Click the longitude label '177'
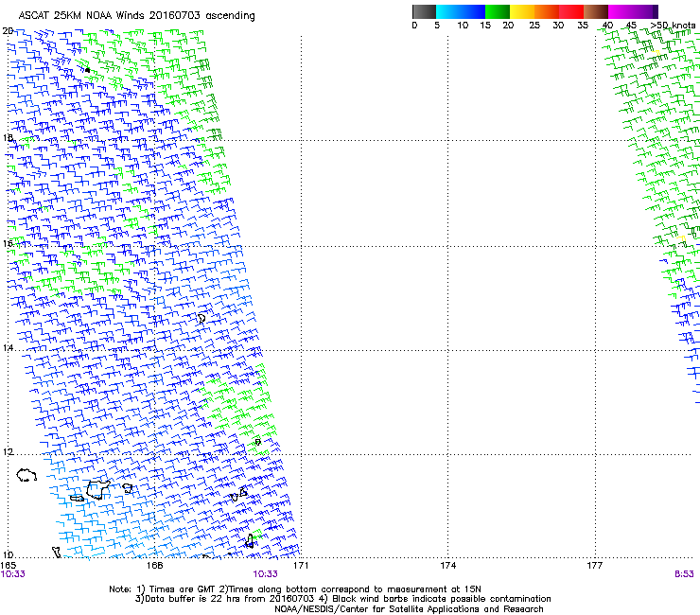Image resolution: width=700 pixels, height=615 pixels. point(594,566)
